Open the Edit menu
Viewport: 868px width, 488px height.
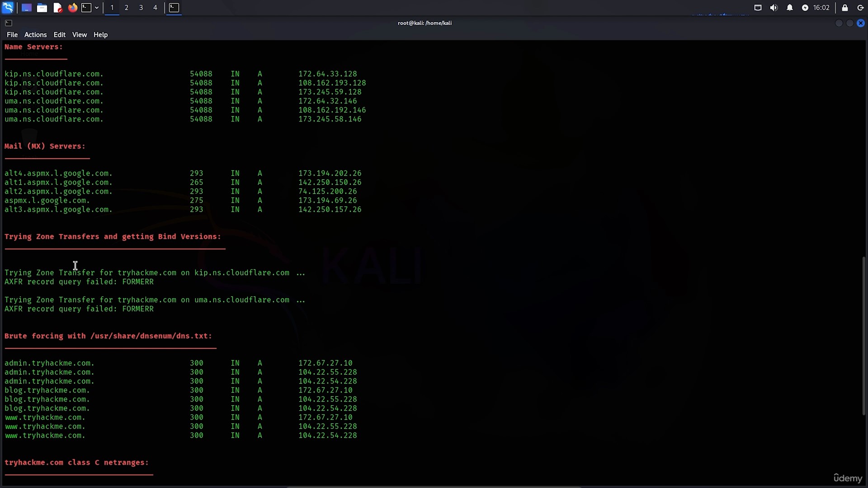tap(59, 35)
